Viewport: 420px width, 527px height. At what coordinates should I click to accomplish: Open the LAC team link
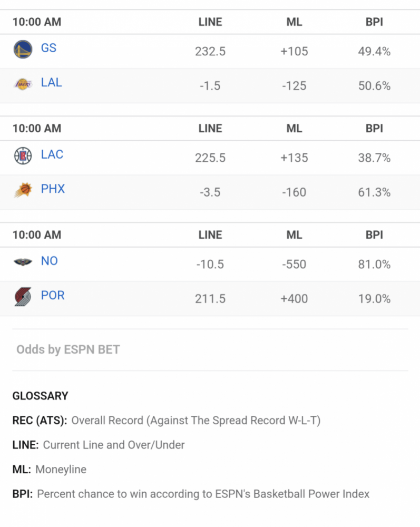52,154
